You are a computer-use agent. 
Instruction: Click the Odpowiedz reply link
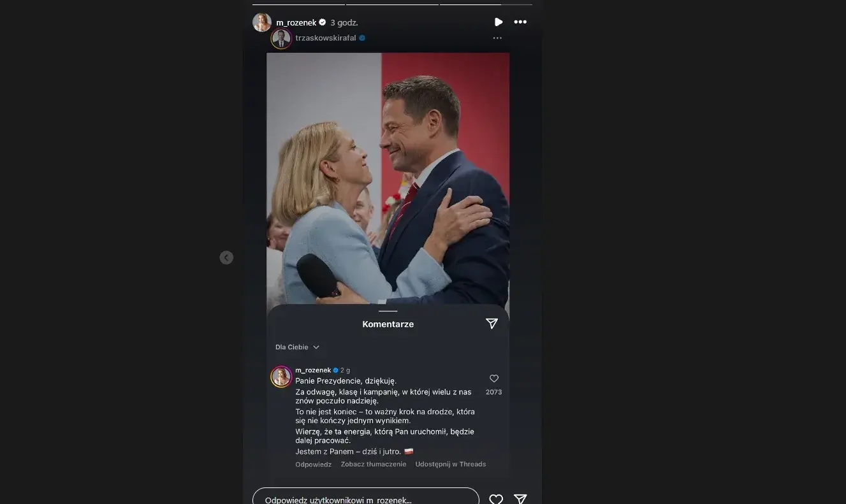pos(314,464)
